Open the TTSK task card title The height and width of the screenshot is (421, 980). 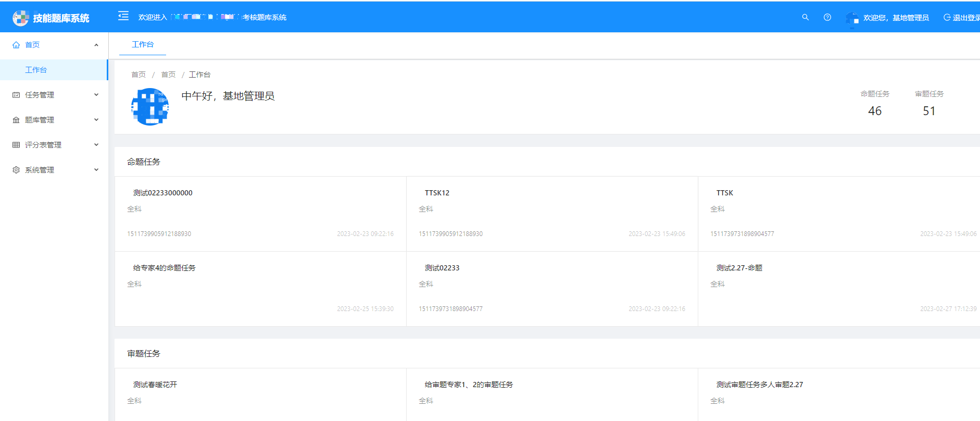[x=724, y=193]
